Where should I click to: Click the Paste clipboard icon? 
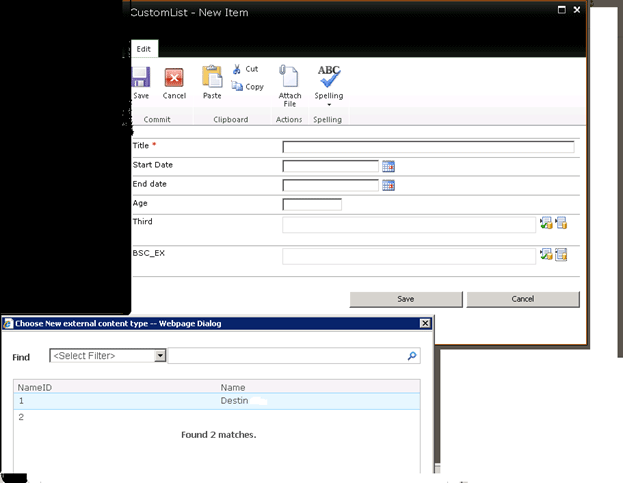(212, 76)
